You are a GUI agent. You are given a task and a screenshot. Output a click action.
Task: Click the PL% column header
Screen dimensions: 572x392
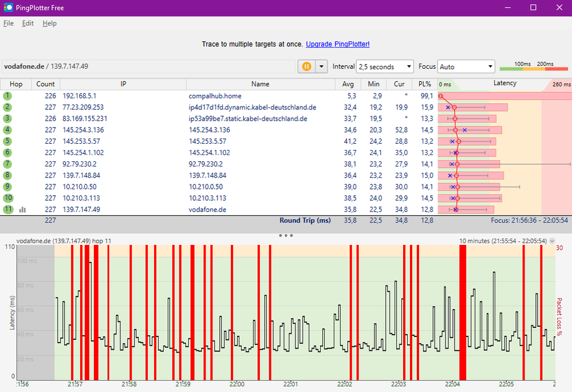(x=424, y=84)
